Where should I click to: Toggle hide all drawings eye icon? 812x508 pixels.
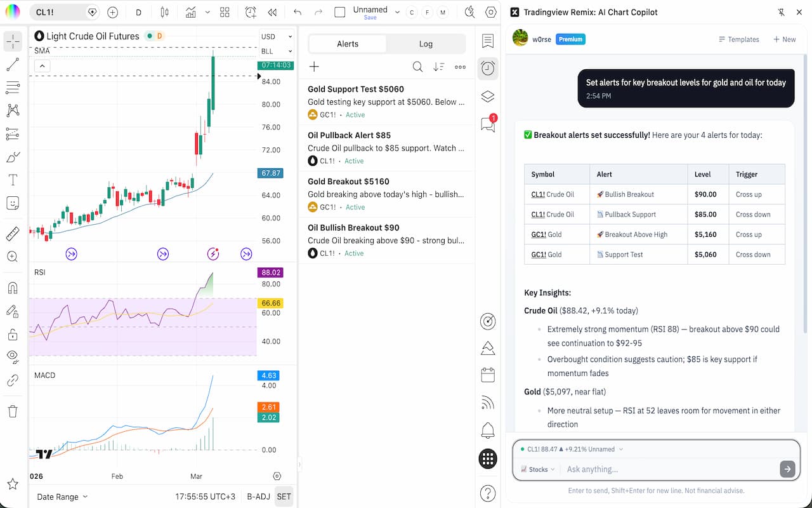click(x=13, y=357)
